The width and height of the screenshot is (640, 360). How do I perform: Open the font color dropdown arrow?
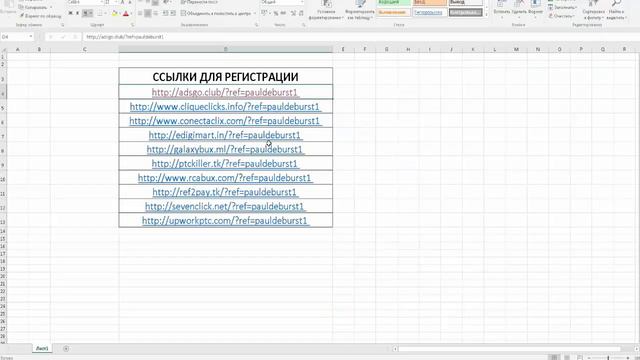[x=131, y=13]
